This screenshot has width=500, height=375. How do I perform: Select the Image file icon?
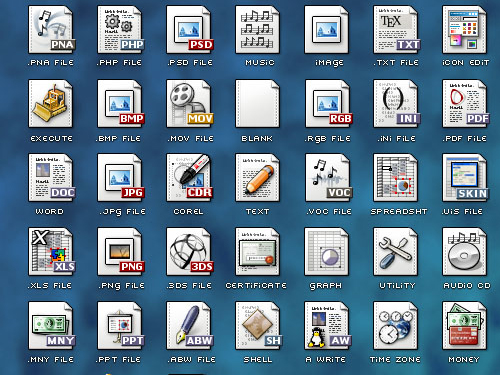tap(326, 29)
